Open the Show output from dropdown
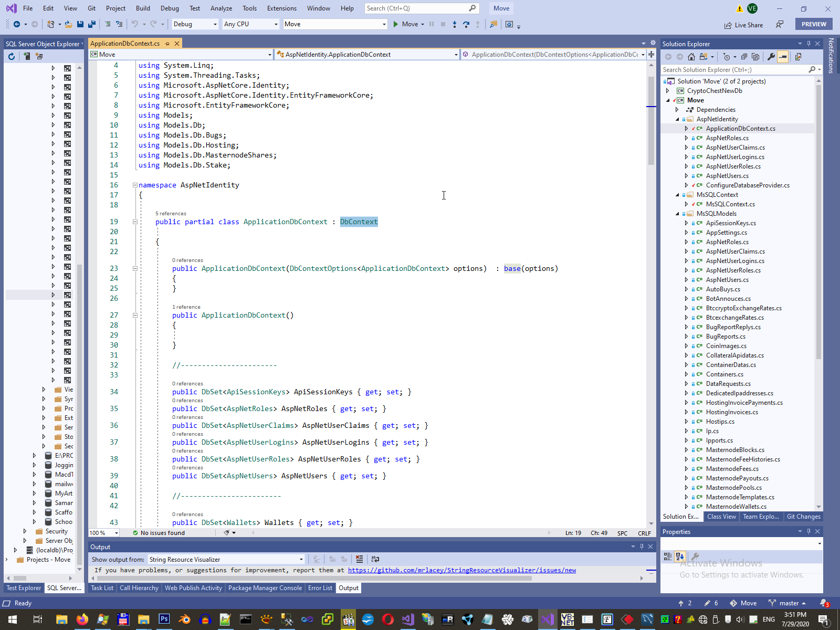This screenshot has width=840, height=630. coord(226,559)
